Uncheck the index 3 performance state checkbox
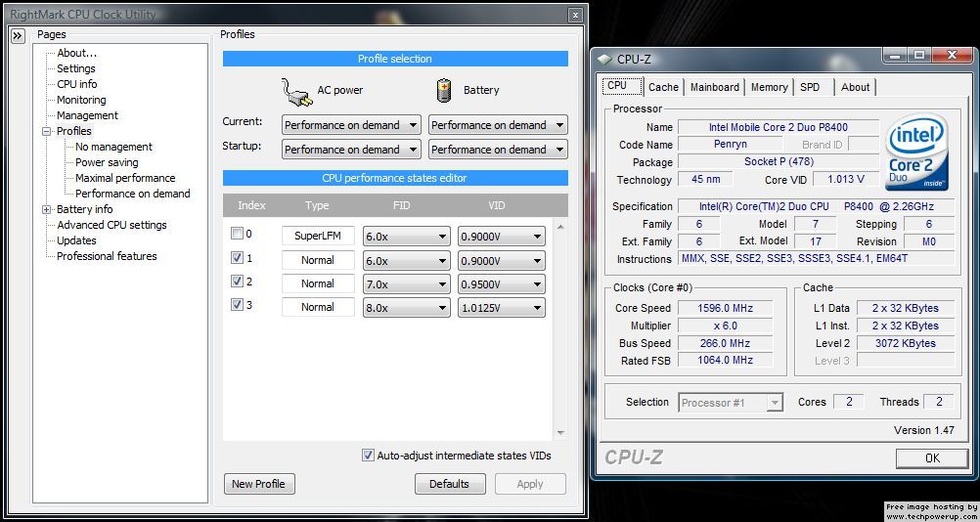The width and height of the screenshot is (980, 522). 237,305
